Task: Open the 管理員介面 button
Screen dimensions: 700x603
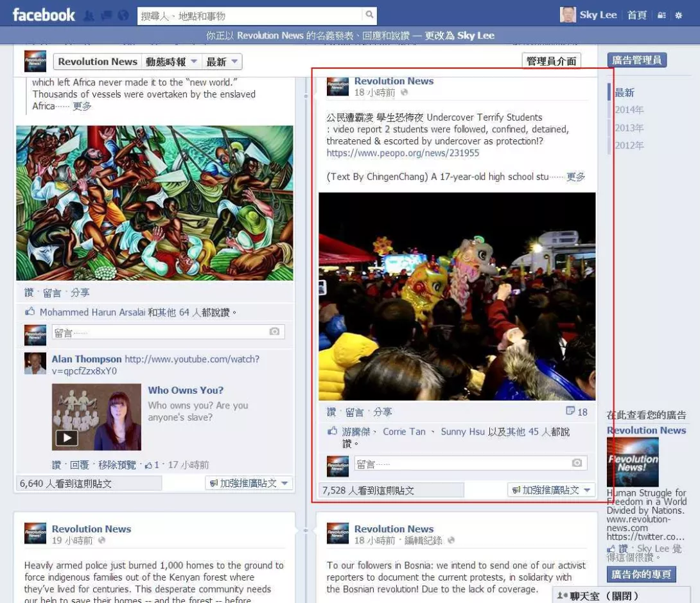Action: tap(552, 61)
